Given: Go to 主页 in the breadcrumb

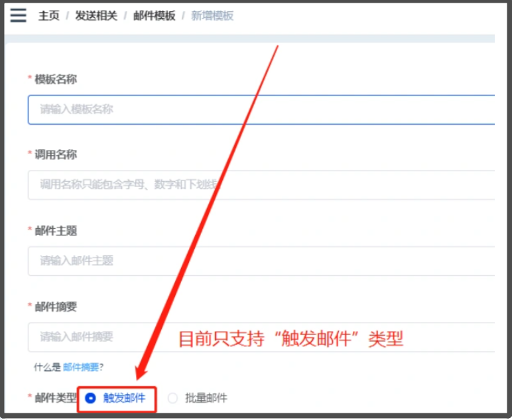Looking at the screenshot, I should [x=49, y=15].
